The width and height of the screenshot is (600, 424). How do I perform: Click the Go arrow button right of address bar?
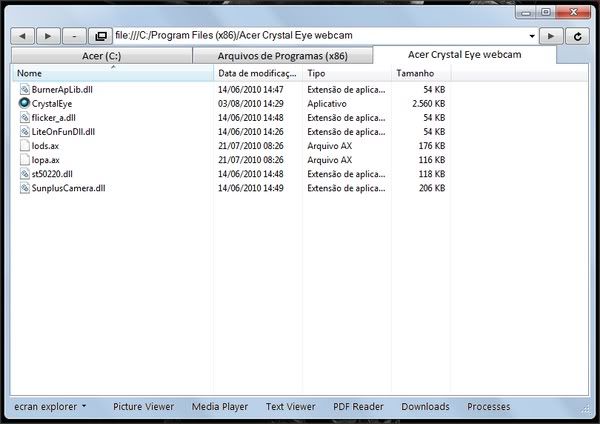[551, 36]
